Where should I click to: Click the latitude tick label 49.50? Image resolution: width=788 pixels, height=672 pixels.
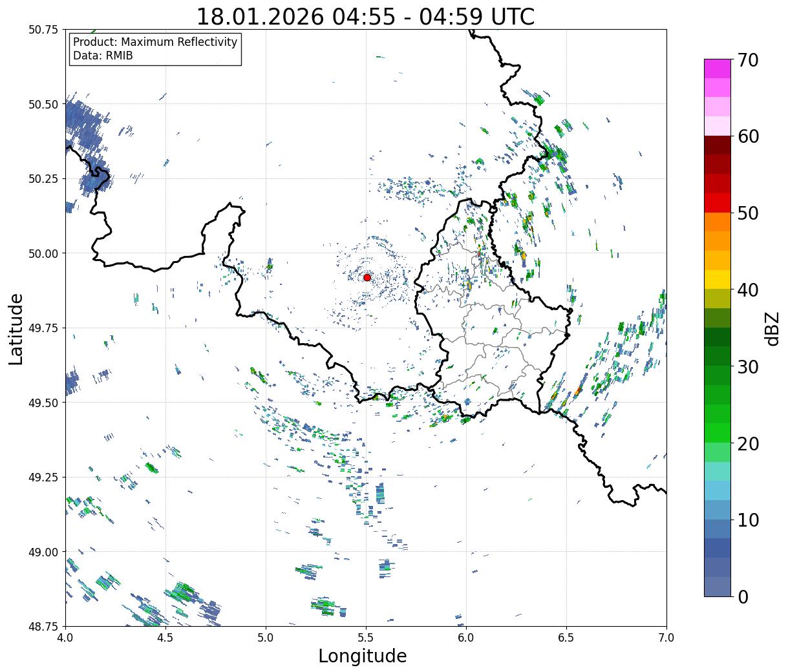43,403
